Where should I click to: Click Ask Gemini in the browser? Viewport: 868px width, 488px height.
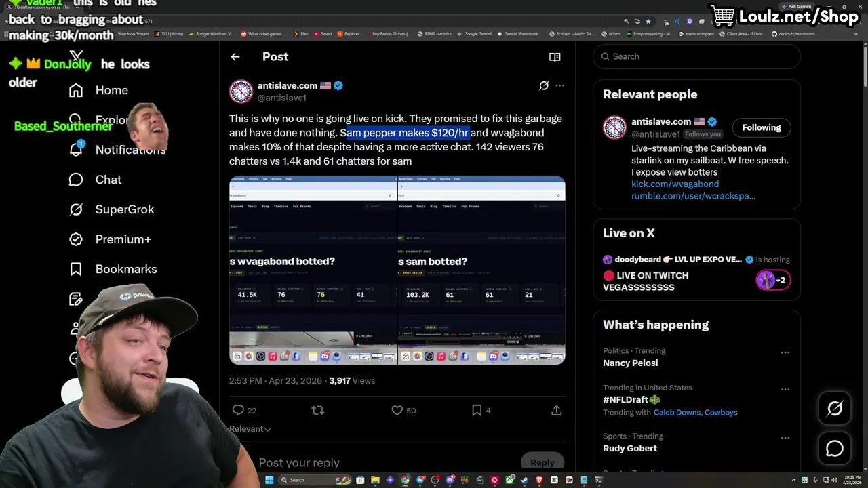pyautogui.click(x=796, y=7)
